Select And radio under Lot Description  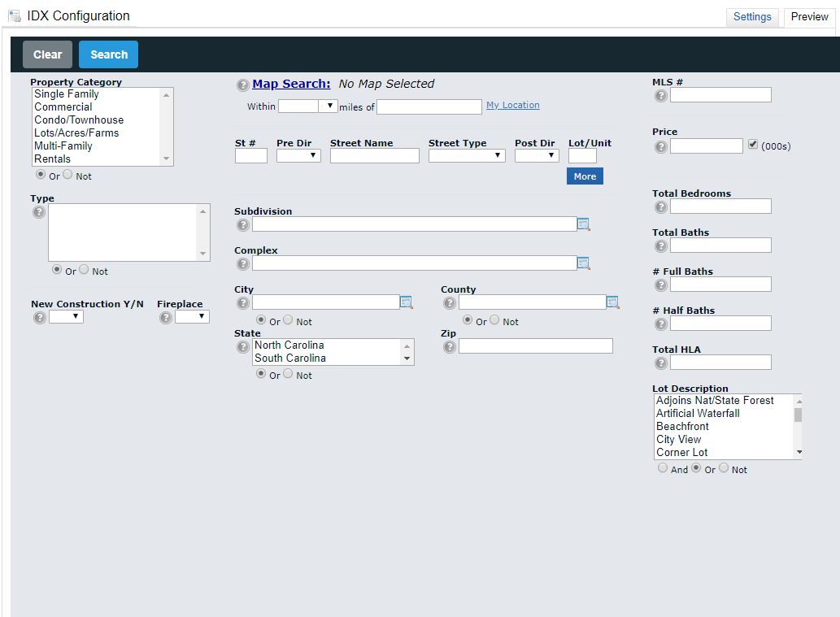click(663, 468)
